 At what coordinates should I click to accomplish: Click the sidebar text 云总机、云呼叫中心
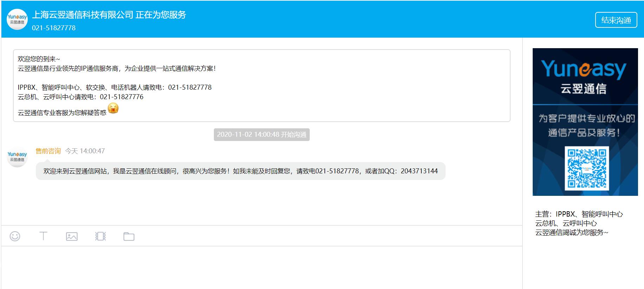566,223
